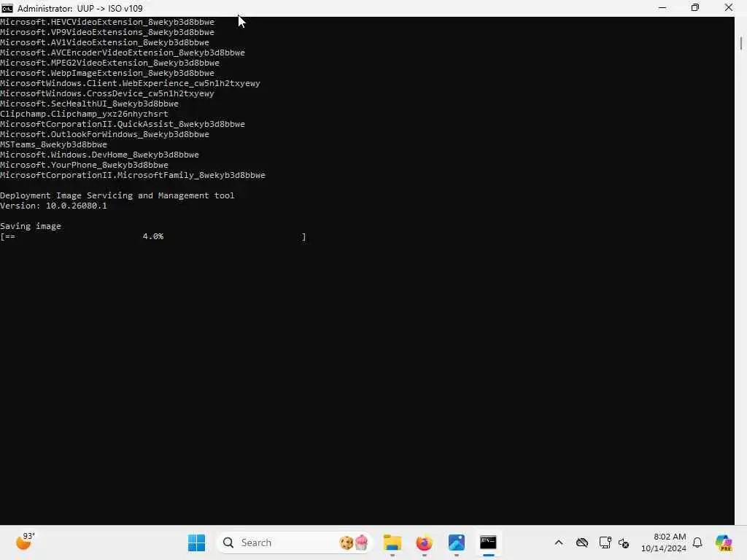Open the clock showing 8:02 AM
This screenshot has height=560, width=747.
coord(663,542)
